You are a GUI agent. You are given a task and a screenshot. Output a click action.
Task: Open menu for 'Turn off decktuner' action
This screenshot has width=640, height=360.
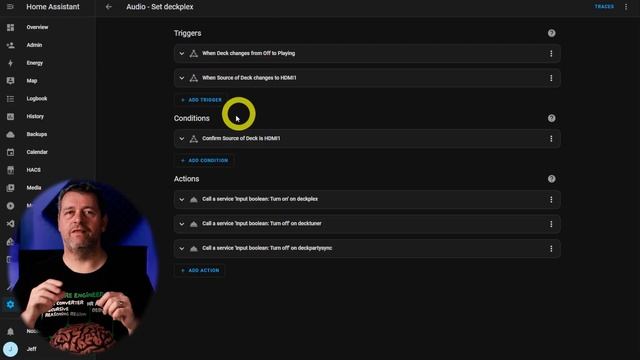pyautogui.click(x=551, y=224)
